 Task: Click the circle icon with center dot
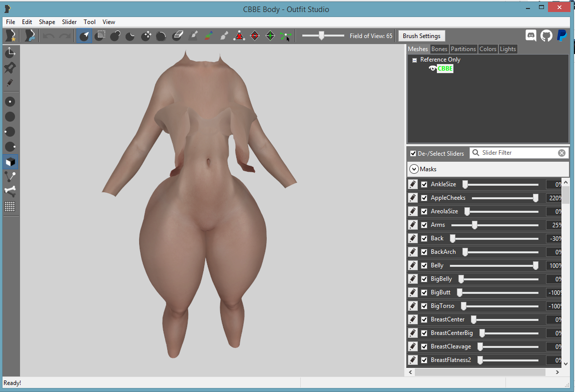(10, 102)
